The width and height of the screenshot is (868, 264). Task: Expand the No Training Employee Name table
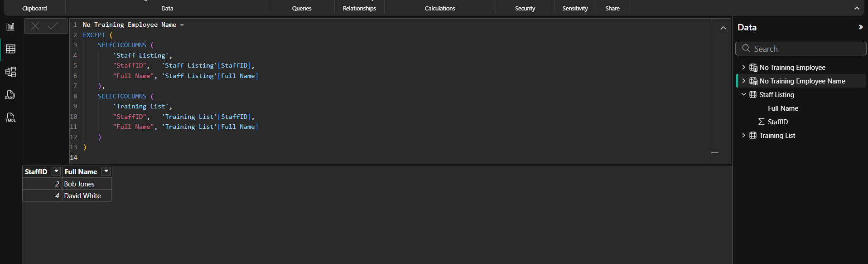click(x=743, y=81)
